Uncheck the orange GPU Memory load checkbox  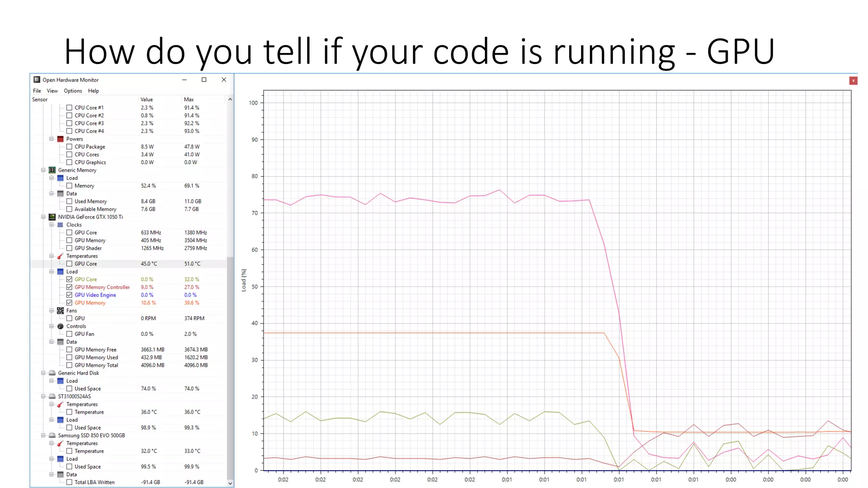point(70,303)
